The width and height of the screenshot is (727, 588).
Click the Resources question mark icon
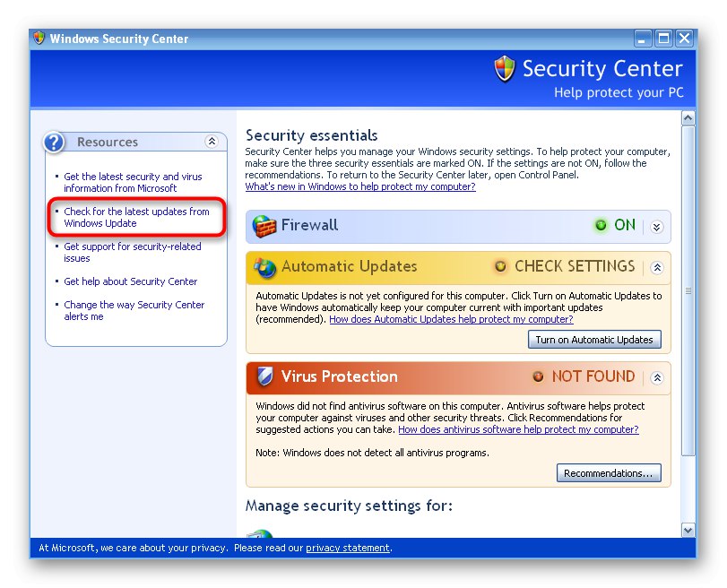[55, 142]
